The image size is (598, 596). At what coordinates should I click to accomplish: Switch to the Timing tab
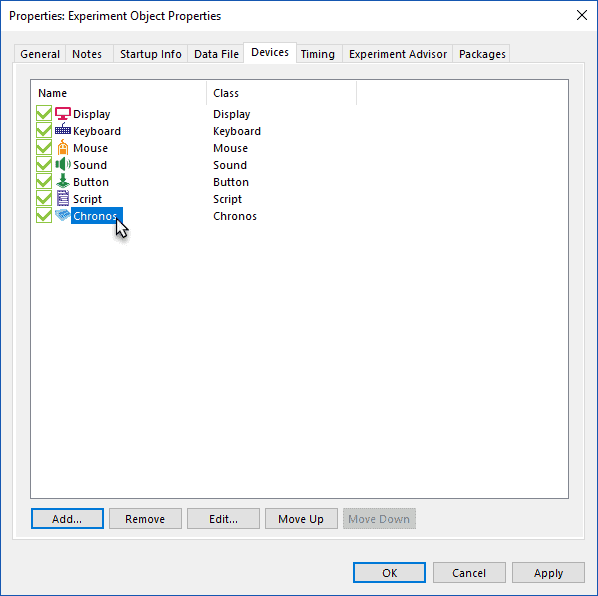(318, 54)
